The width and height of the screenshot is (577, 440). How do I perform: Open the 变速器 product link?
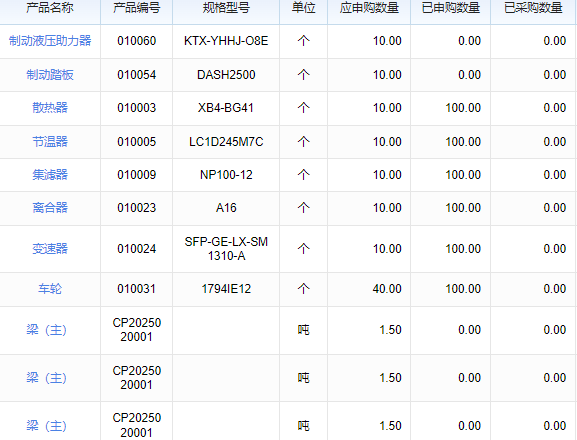[x=50, y=249]
